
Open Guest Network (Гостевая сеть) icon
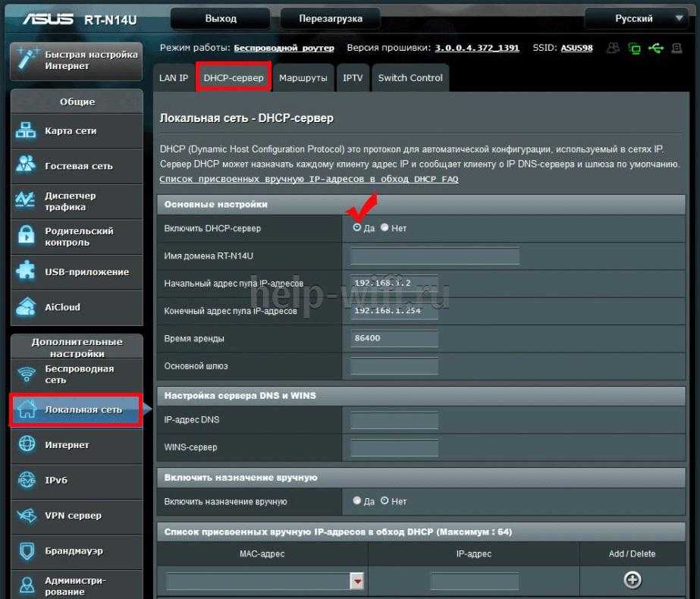pyautogui.click(x=27, y=165)
